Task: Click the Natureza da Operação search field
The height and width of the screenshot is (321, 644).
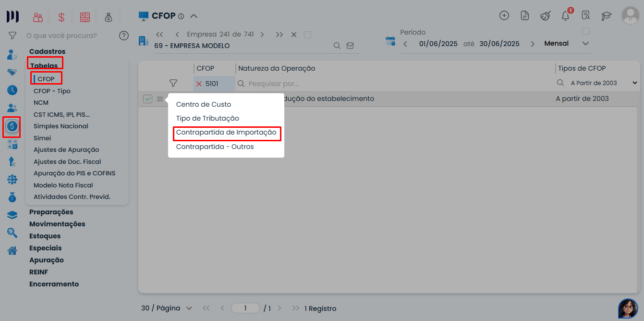Action: tap(394, 84)
